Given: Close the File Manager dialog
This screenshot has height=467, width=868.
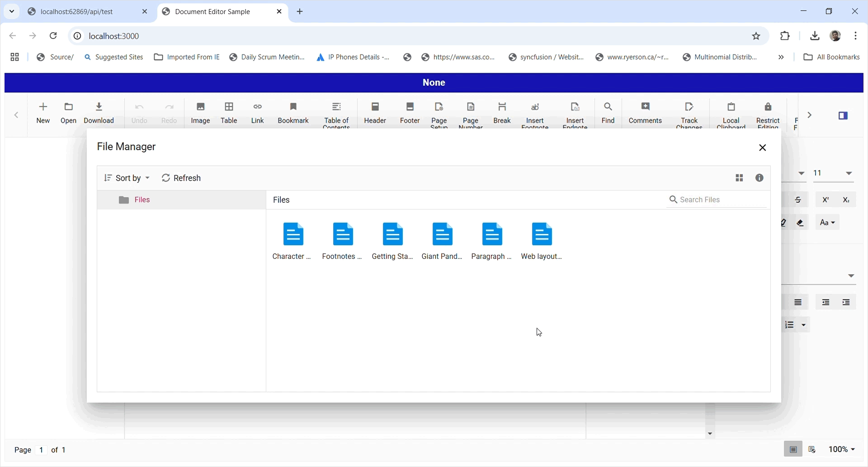Looking at the screenshot, I should click(x=763, y=148).
